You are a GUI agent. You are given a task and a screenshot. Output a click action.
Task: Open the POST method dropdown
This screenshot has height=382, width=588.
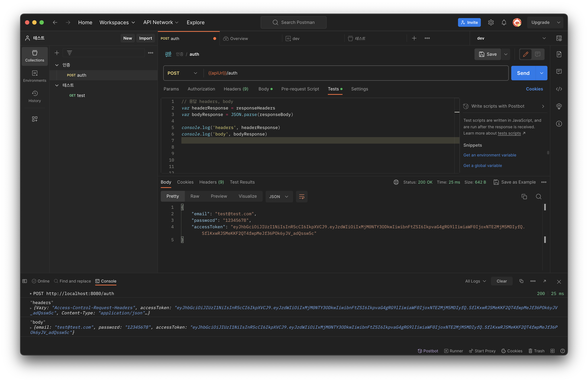[182, 73]
